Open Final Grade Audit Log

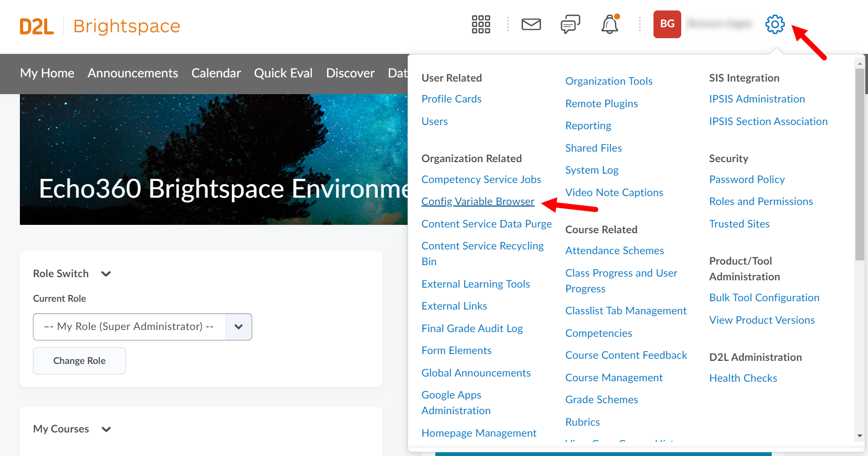[472, 328]
